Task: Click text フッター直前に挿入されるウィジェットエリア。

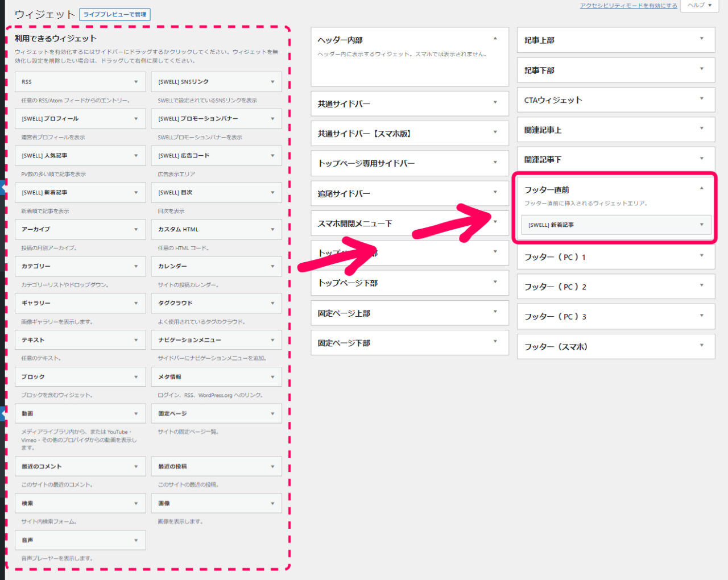Action: (586, 204)
